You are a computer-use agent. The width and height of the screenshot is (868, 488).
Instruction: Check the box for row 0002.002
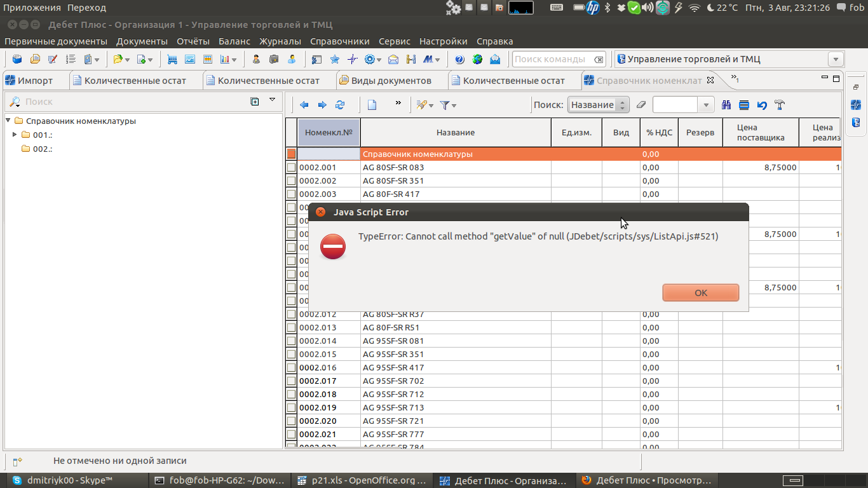point(291,181)
